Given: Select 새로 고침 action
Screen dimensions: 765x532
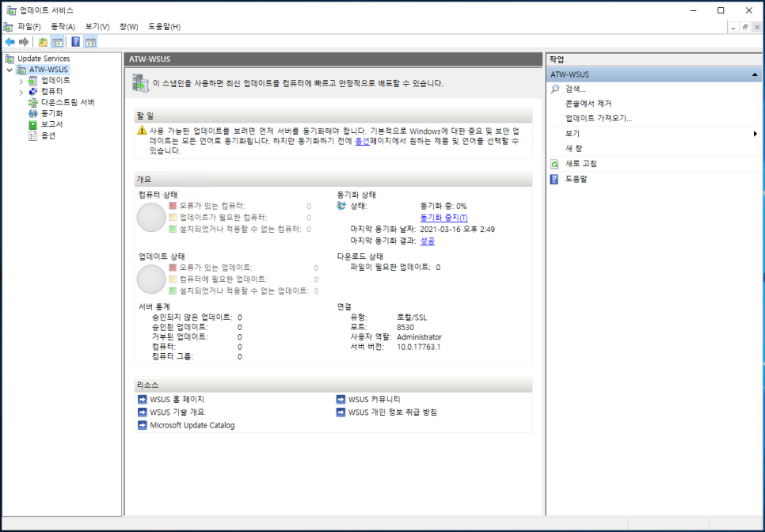Looking at the screenshot, I should point(581,164).
